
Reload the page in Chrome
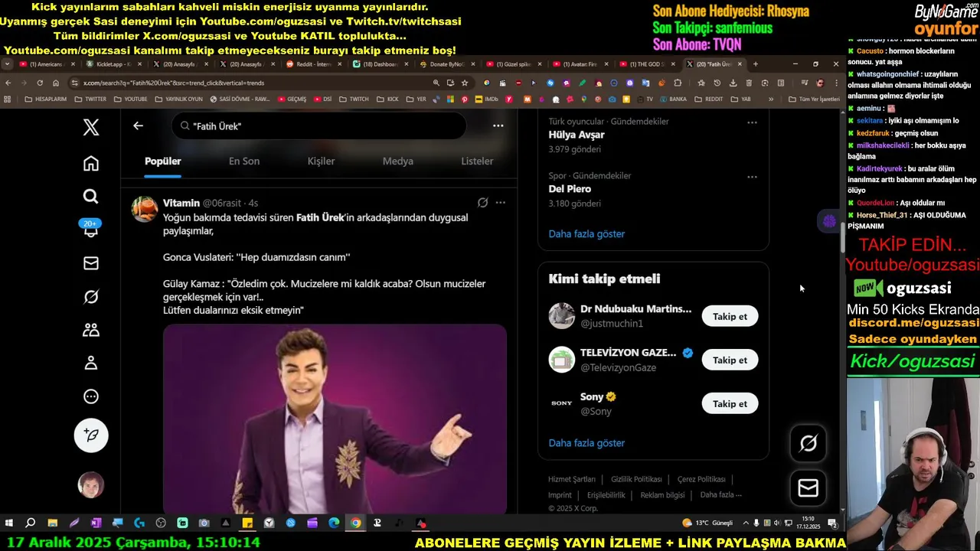[x=40, y=83]
